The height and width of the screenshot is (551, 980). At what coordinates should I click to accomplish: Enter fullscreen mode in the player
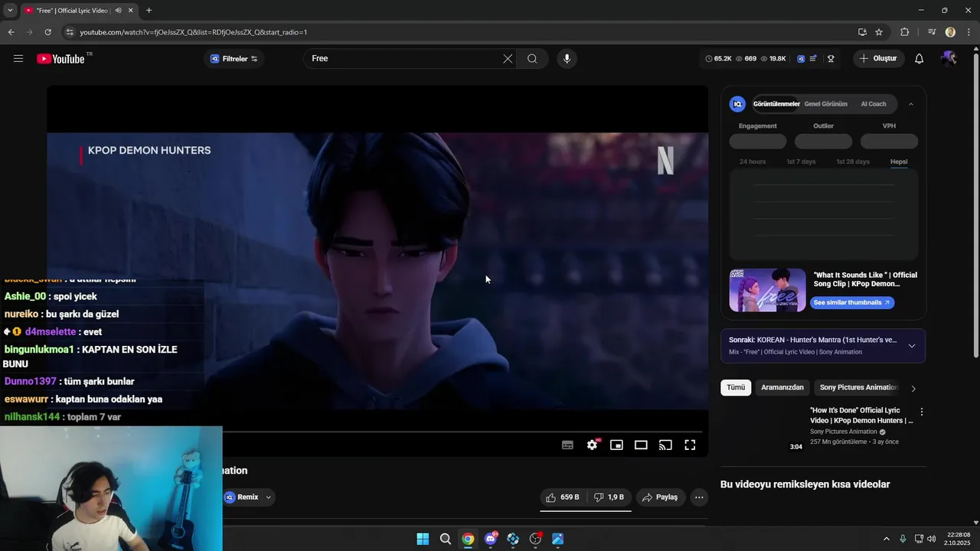[690, 445]
